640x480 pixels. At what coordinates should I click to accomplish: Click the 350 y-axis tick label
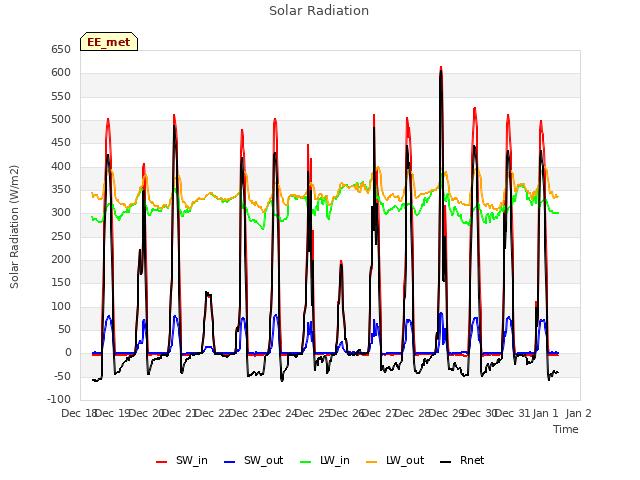[61, 189]
